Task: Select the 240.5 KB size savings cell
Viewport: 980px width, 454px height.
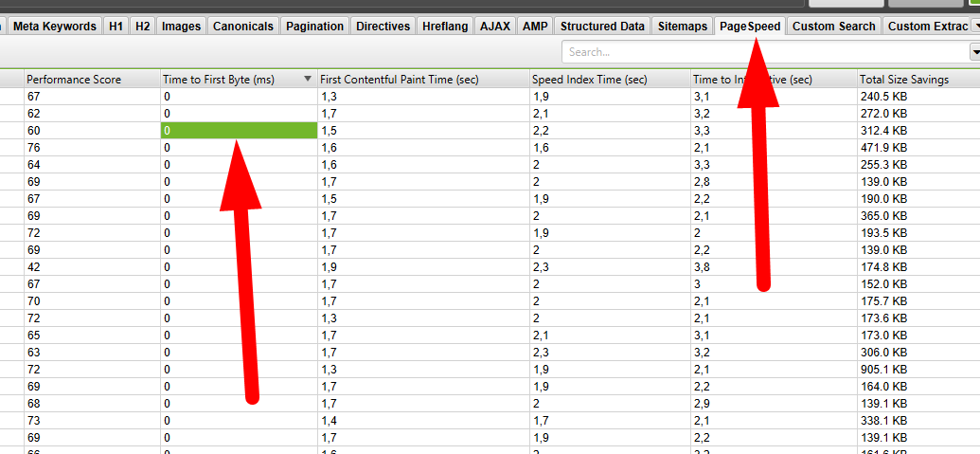Action: 918,97
